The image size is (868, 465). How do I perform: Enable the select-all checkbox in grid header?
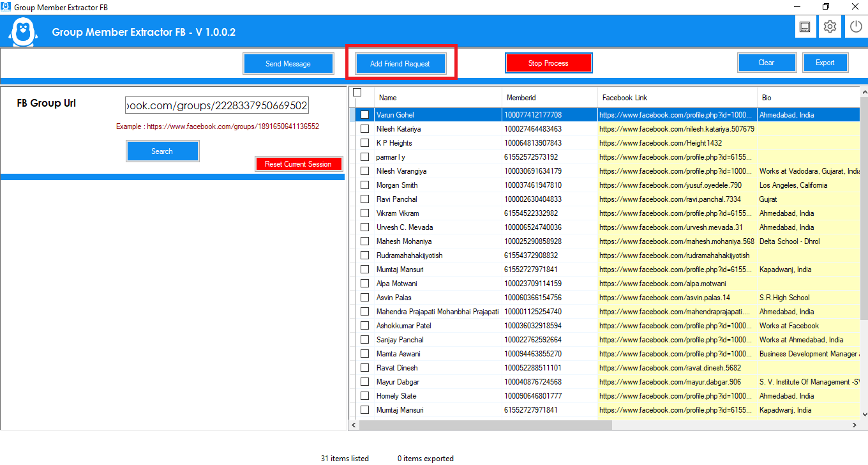[x=357, y=92]
